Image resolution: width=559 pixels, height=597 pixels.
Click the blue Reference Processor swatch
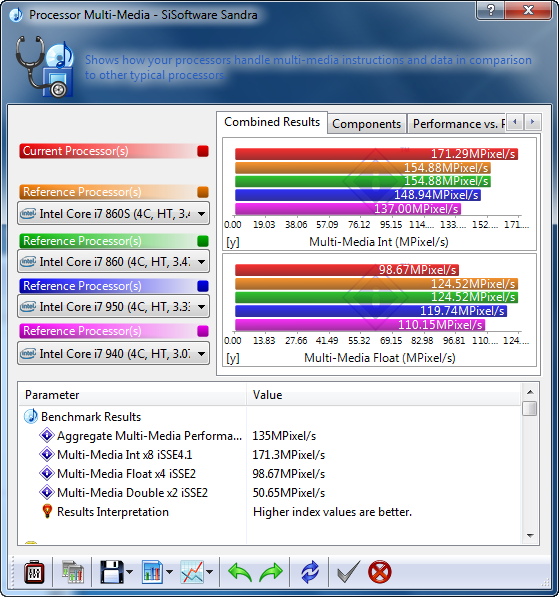pos(203,286)
